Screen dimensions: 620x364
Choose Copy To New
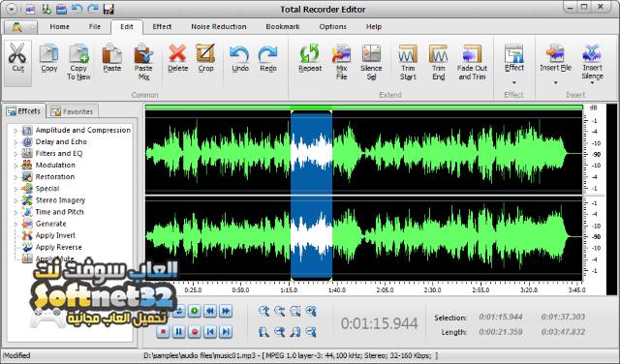click(78, 63)
